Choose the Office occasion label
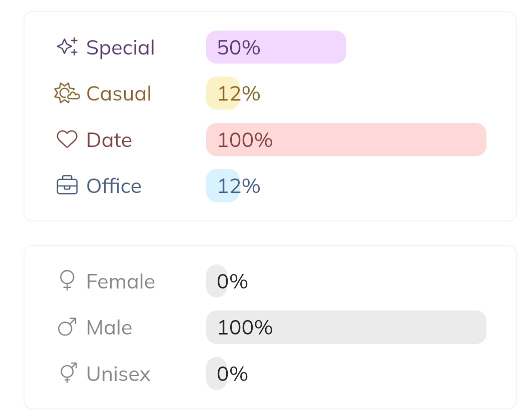526x420 pixels. 114,186
